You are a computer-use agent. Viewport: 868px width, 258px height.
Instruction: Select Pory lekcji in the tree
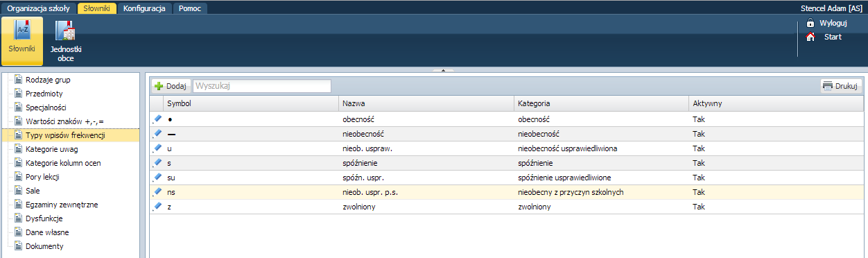[x=43, y=177]
